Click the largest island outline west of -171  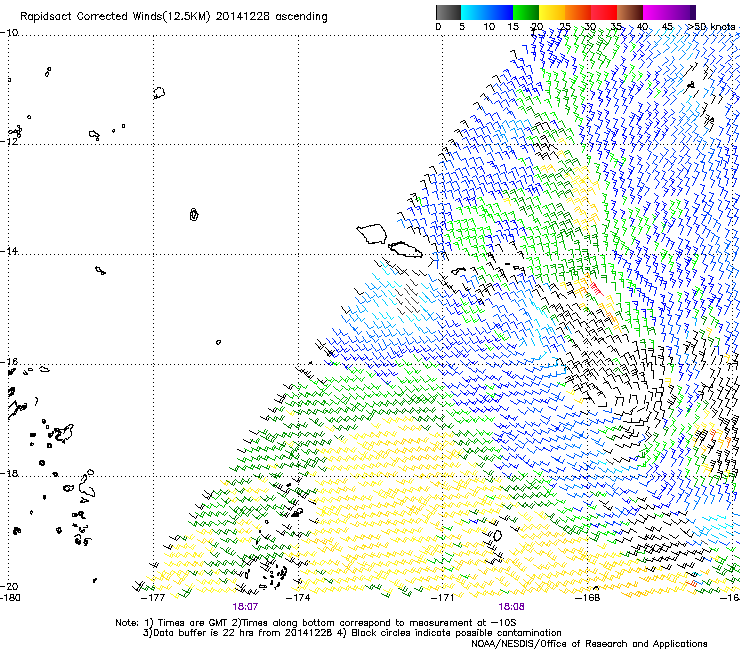(372, 234)
